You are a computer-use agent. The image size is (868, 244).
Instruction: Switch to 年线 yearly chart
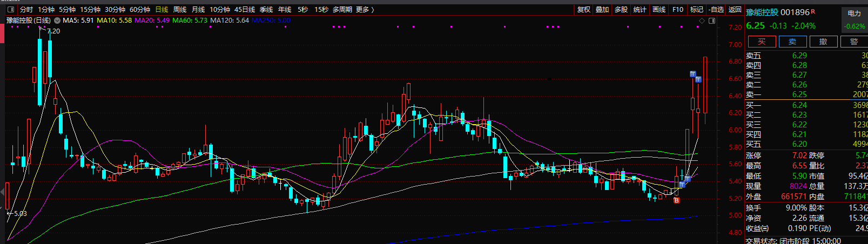[x=285, y=10]
